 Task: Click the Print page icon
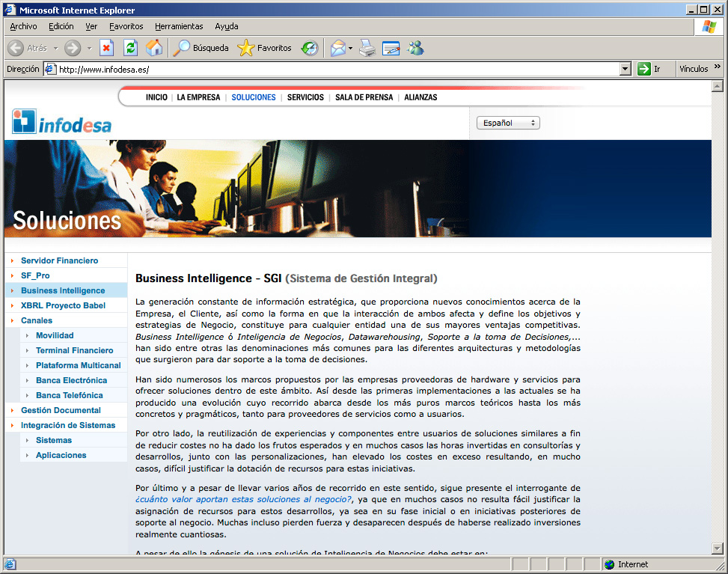tap(367, 48)
